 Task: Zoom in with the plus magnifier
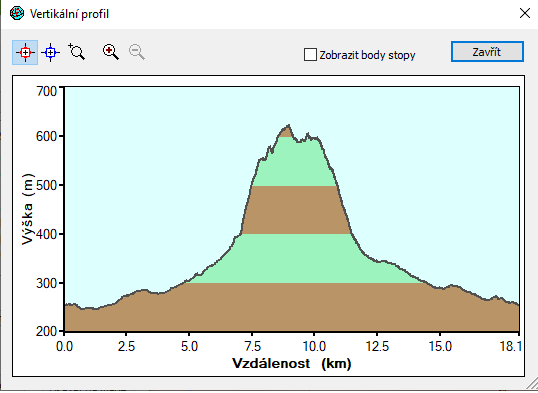coord(110,52)
